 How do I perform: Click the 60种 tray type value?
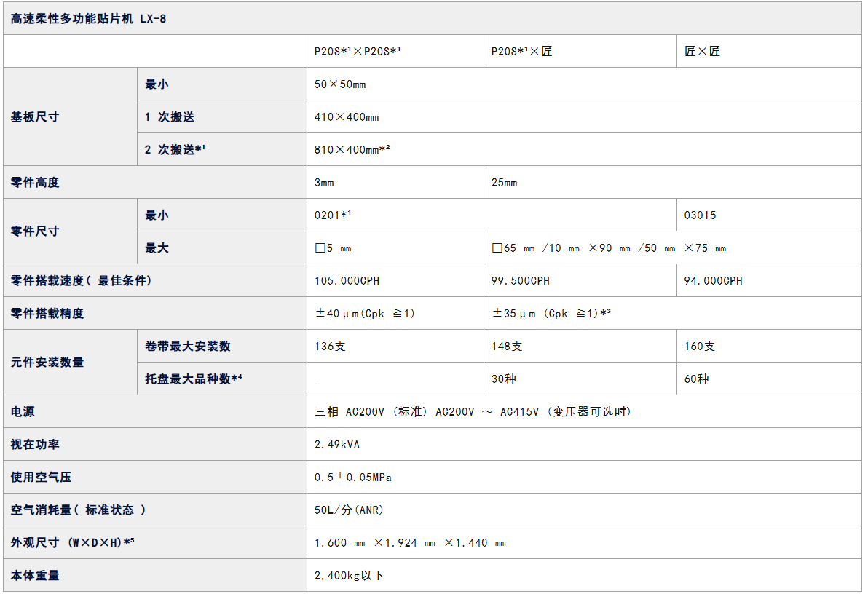[x=696, y=379]
